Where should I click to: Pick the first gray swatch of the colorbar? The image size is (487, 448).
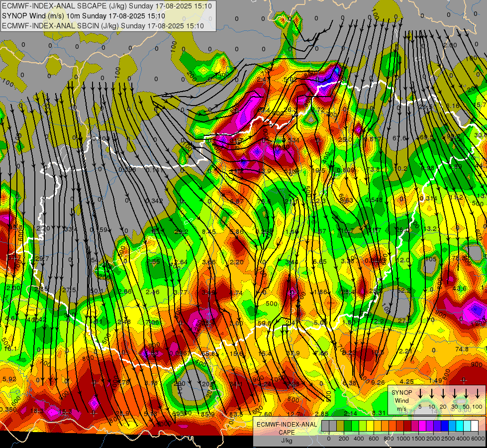pyautogui.click(x=325, y=426)
